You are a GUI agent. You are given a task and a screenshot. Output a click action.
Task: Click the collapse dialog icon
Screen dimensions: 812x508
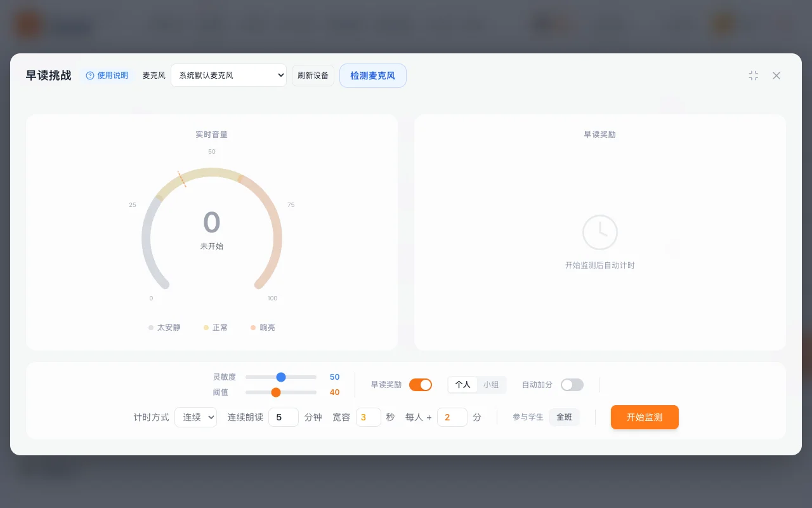[x=754, y=76]
